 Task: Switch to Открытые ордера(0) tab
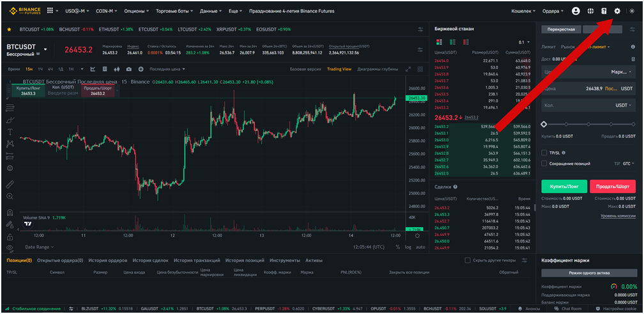[60, 260]
